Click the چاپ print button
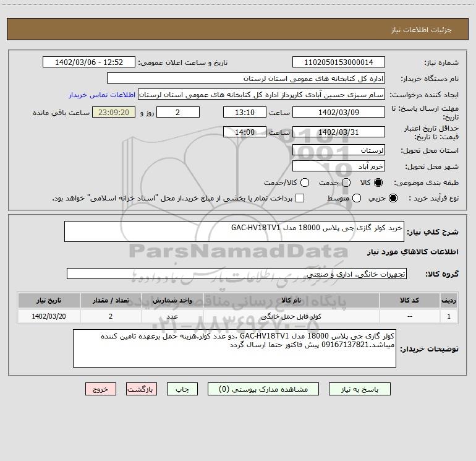The image size is (476, 461). point(182,389)
